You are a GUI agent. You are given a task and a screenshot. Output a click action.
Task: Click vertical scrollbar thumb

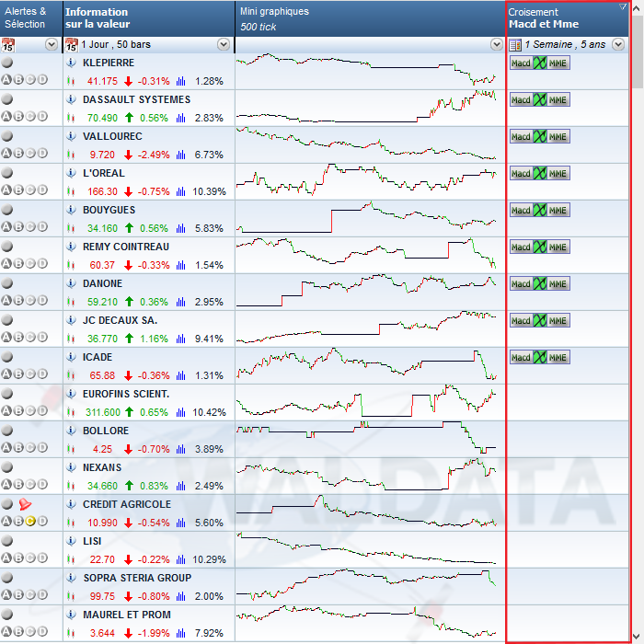coord(638,52)
